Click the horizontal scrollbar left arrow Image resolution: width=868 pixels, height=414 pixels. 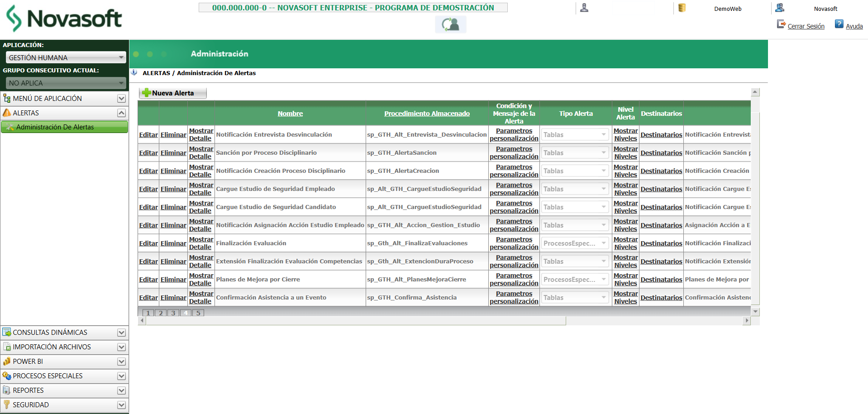pyautogui.click(x=142, y=321)
